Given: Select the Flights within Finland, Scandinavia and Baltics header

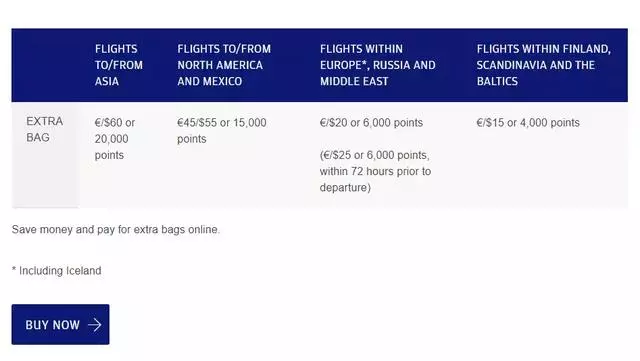Looking at the screenshot, I should pyautogui.click(x=544, y=65).
